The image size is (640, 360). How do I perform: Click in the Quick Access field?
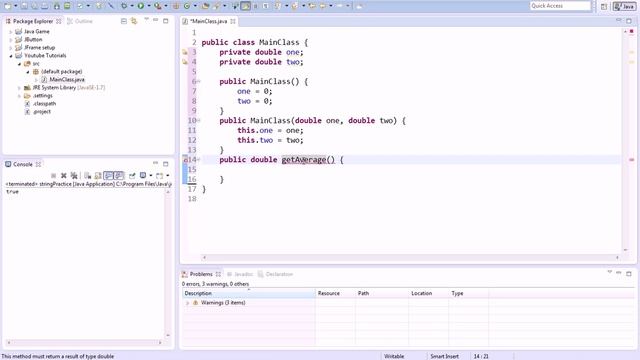click(x=560, y=6)
